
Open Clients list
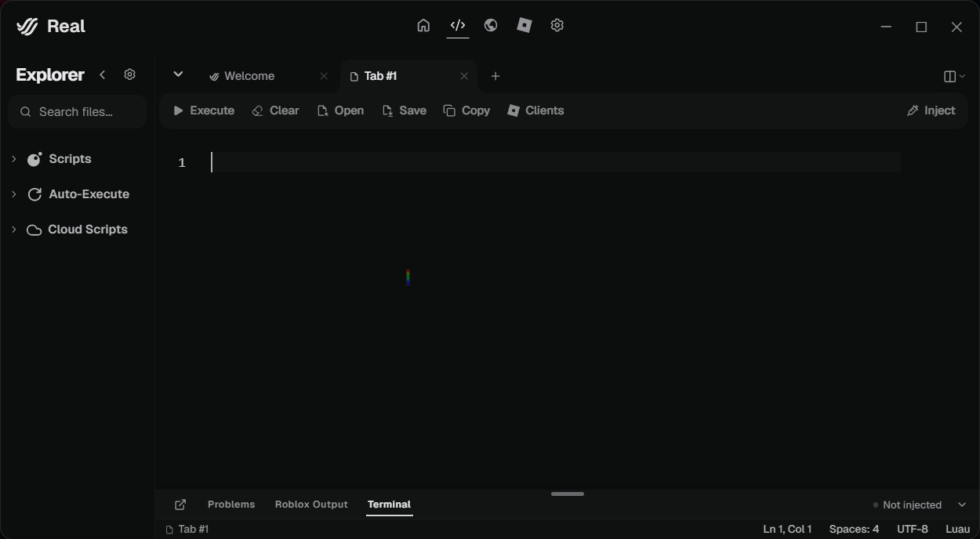535,110
